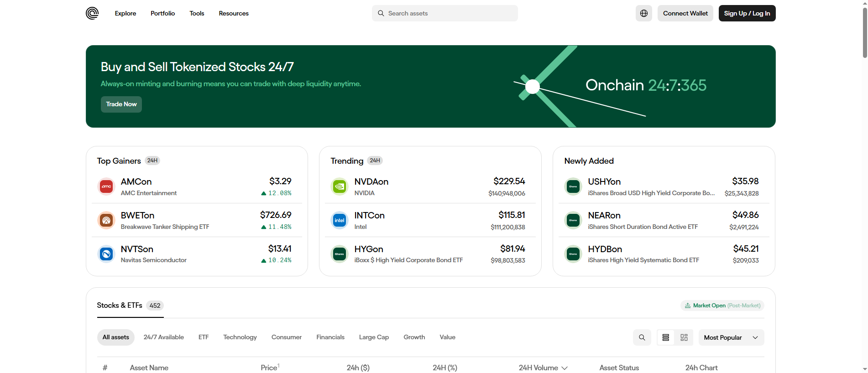Select the Stocks & ETFs tab
The width and height of the screenshot is (868, 373).
(x=130, y=306)
